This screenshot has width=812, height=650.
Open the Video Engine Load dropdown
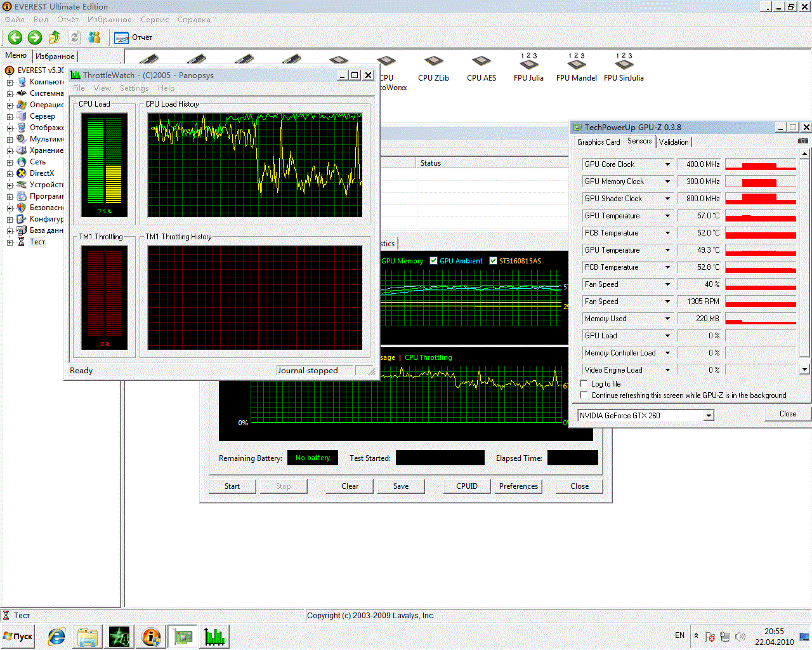coord(667,370)
